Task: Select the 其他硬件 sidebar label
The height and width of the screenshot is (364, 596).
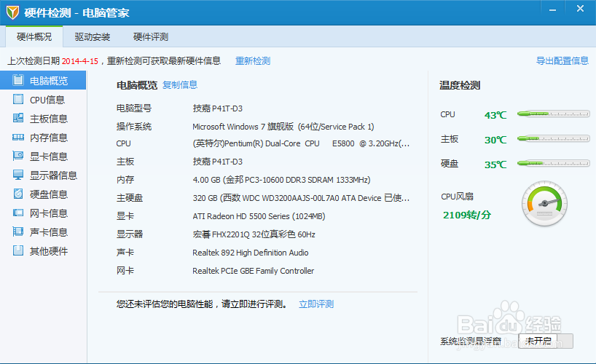Action: click(x=49, y=251)
